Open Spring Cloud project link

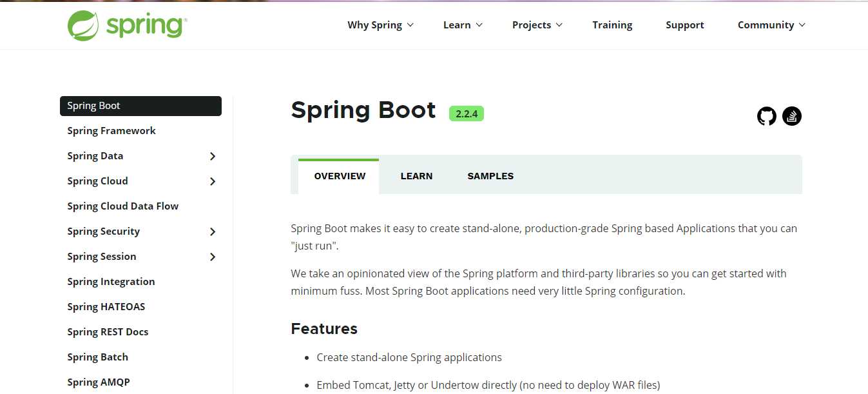(97, 181)
